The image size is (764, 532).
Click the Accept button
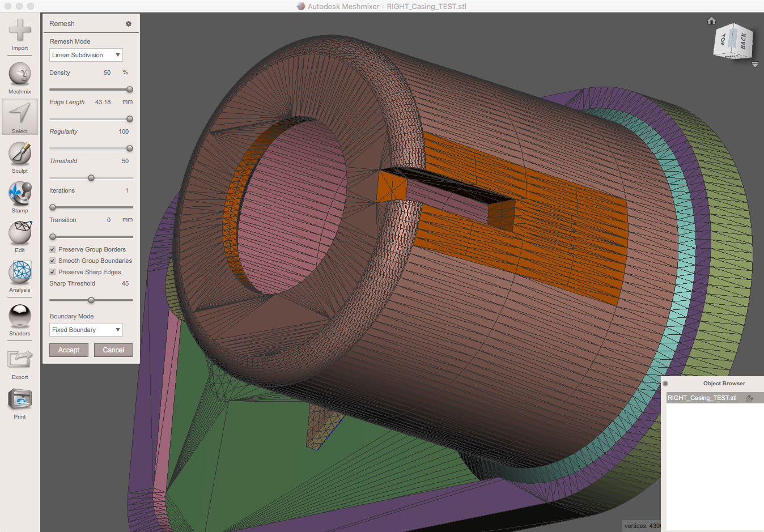(x=69, y=350)
